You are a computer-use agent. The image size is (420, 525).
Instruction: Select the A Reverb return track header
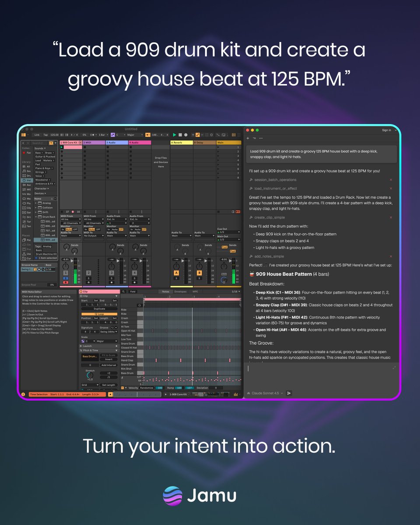[x=182, y=143]
